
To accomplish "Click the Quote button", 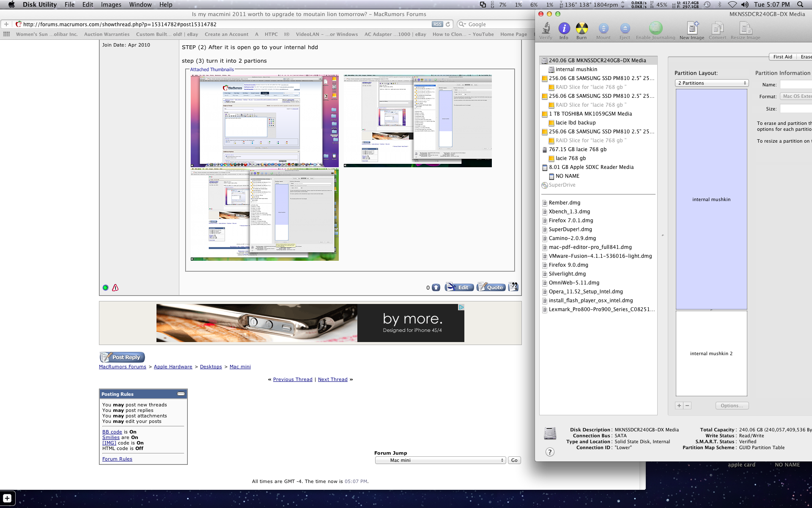I will [491, 287].
